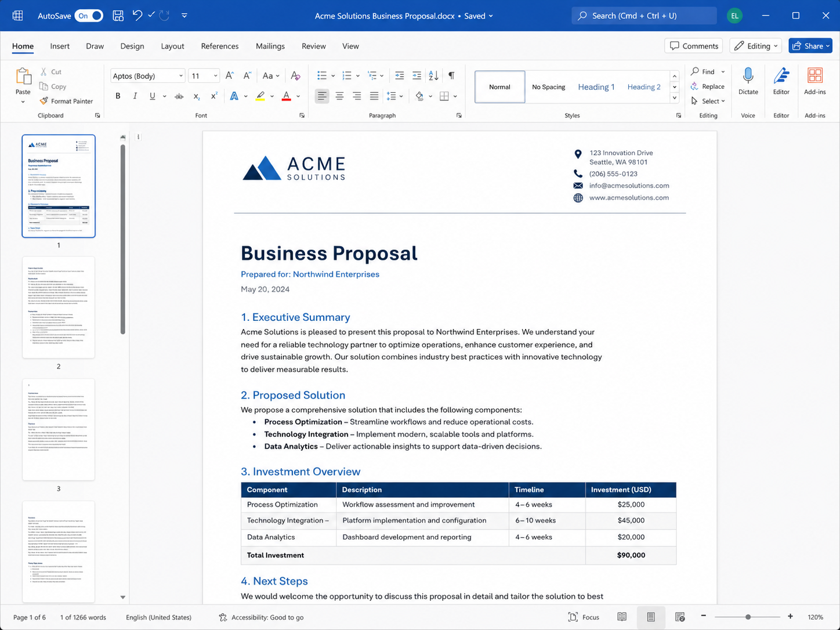Align paragraph text to the right
840x630 pixels.
coord(357,96)
